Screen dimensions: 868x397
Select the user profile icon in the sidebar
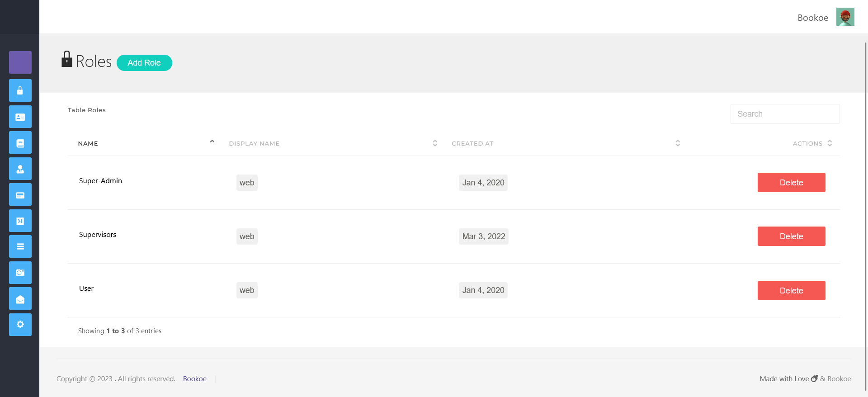click(x=20, y=169)
